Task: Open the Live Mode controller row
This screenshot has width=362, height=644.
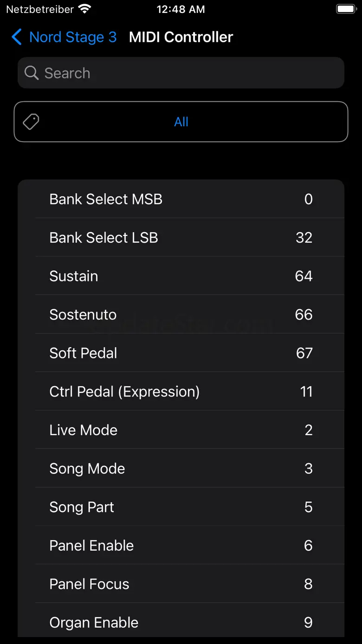Action: [181, 430]
